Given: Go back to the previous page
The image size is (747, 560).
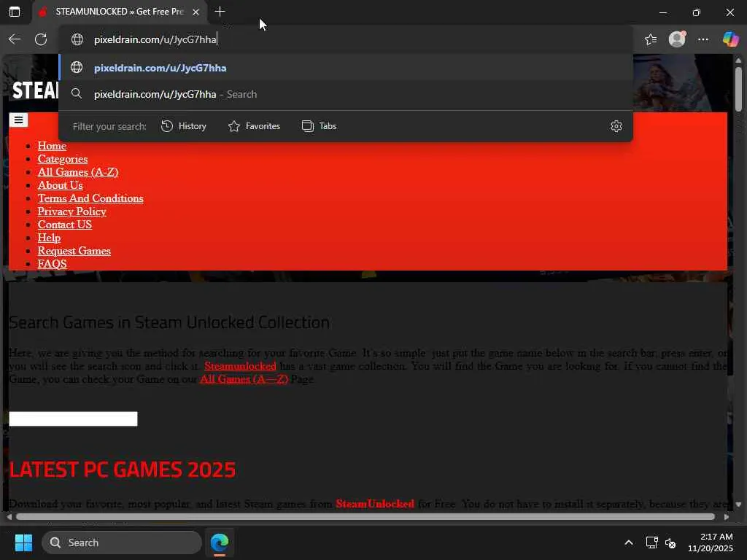Looking at the screenshot, I should 15,39.
